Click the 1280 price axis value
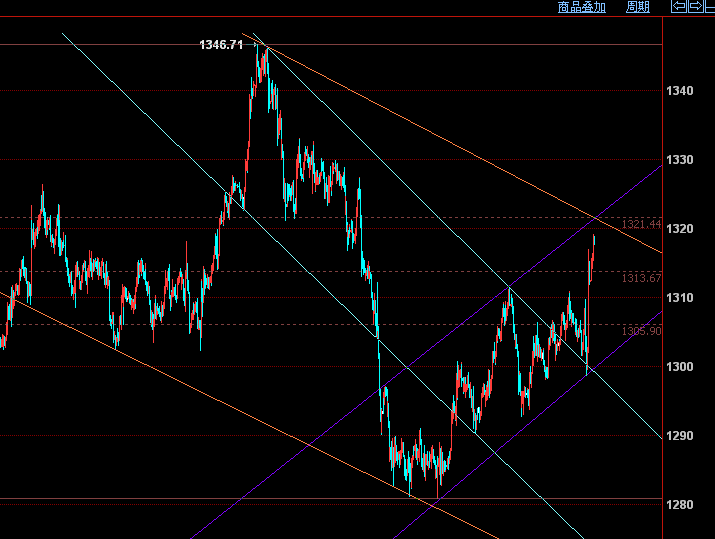This screenshot has width=715, height=539. point(679,504)
